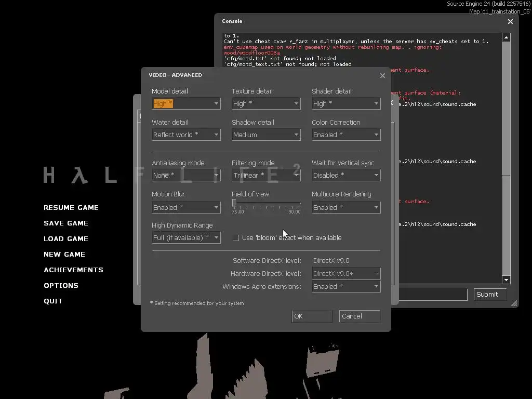This screenshot has width=532, height=399.
Task: Click the Console command input field
Action: pyautogui.click(x=433, y=295)
